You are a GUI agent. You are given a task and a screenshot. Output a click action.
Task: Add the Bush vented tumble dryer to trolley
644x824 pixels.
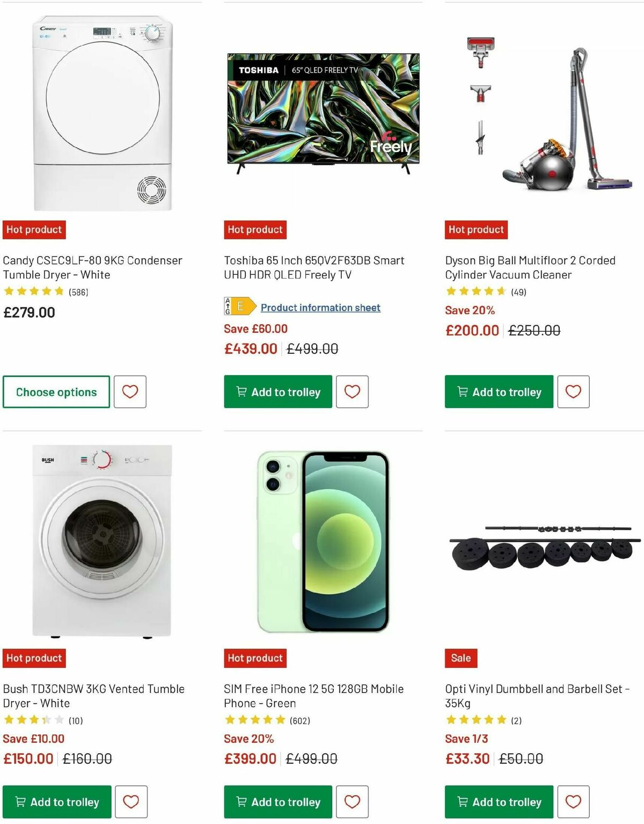[x=57, y=802]
